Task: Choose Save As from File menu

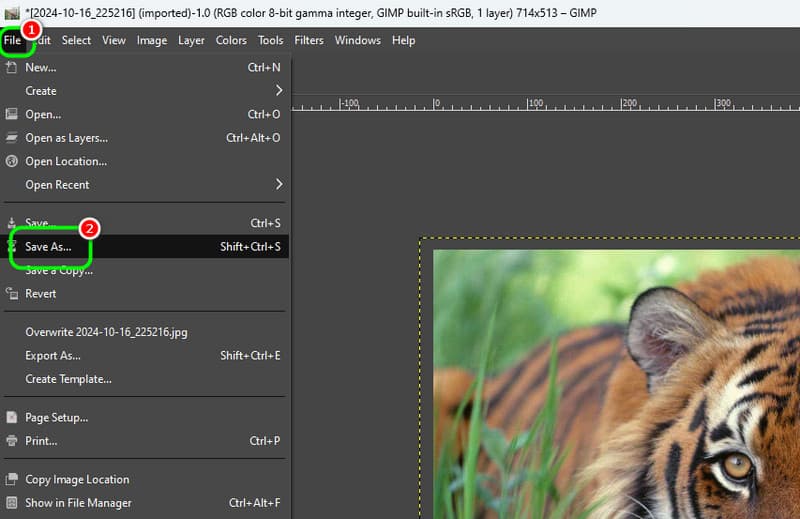Action: 48,247
